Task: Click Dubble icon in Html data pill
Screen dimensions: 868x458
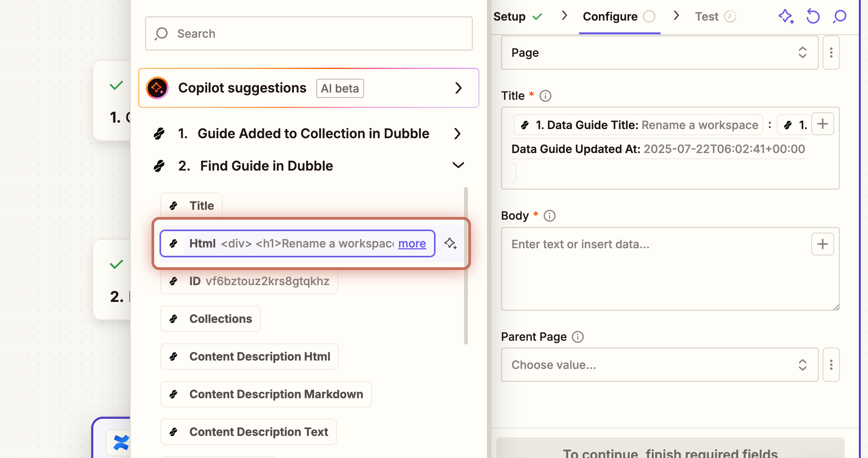Action: 174,243
